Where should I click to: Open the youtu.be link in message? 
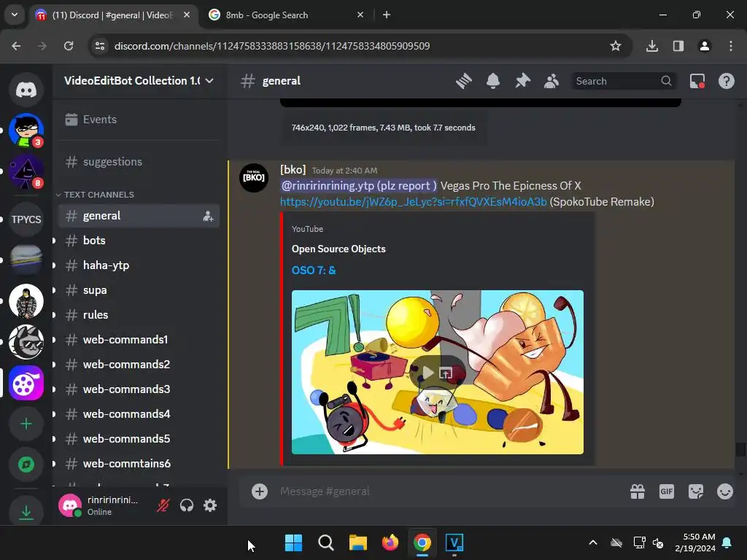[x=413, y=202]
